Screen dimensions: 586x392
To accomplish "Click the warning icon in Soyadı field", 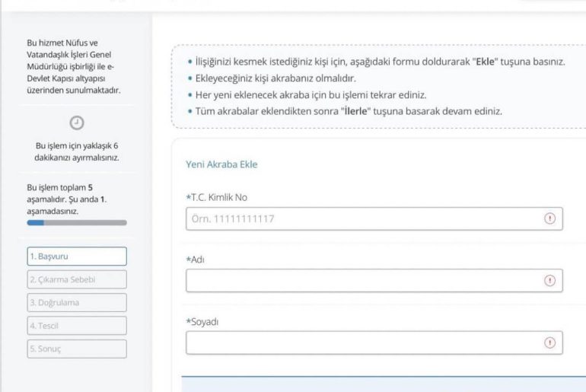I will [549, 343].
